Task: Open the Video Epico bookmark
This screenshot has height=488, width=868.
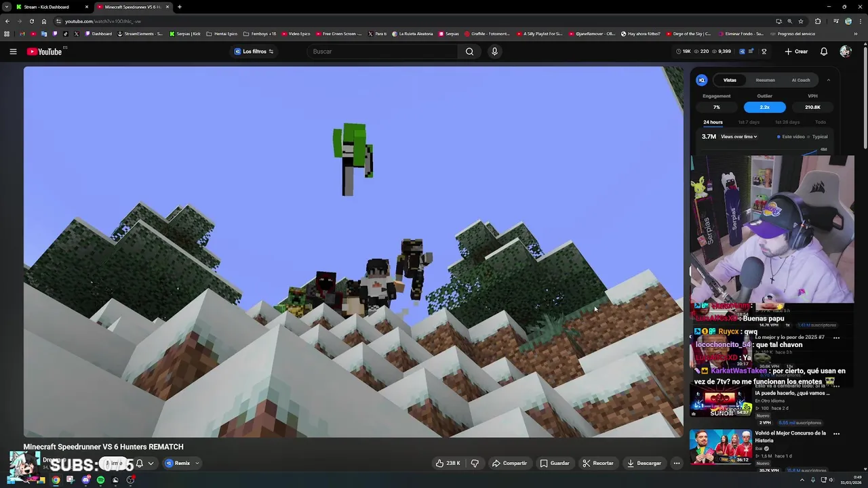Action: click(x=296, y=34)
